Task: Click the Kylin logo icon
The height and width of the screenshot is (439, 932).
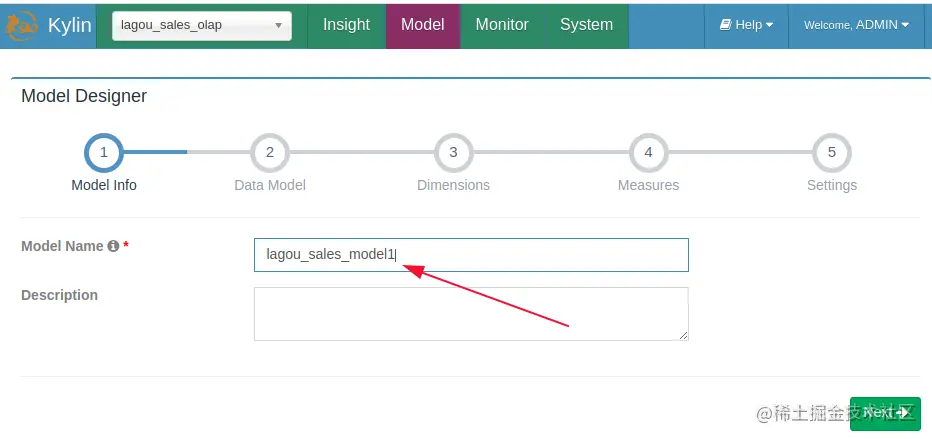Action: (x=22, y=26)
